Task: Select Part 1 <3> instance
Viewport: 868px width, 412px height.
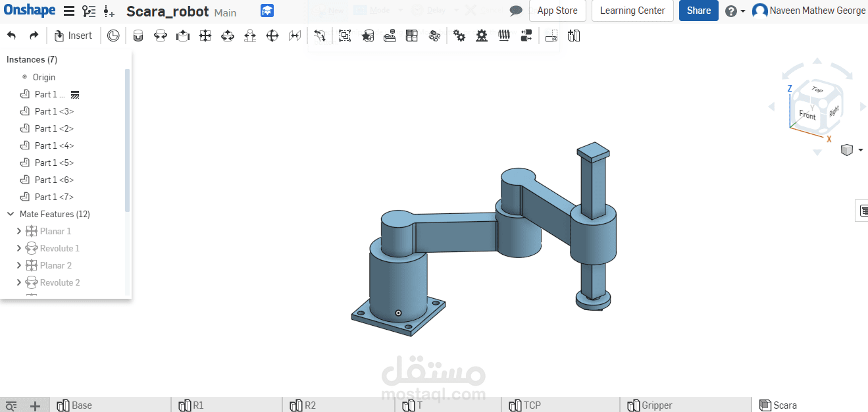Action: [x=54, y=111]
